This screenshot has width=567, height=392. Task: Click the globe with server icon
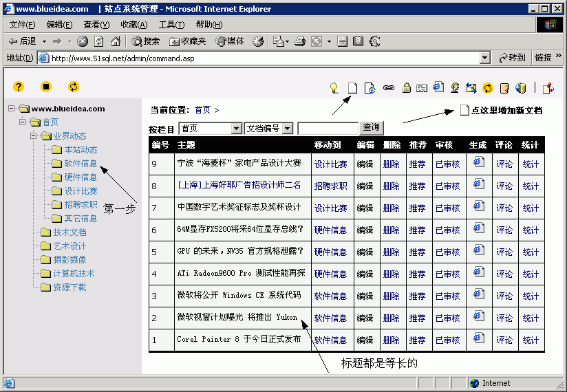(521, 88)
